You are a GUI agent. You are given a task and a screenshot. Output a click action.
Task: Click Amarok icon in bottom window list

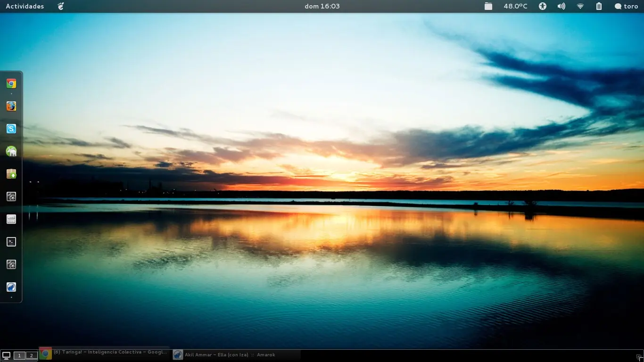[178, 354]
